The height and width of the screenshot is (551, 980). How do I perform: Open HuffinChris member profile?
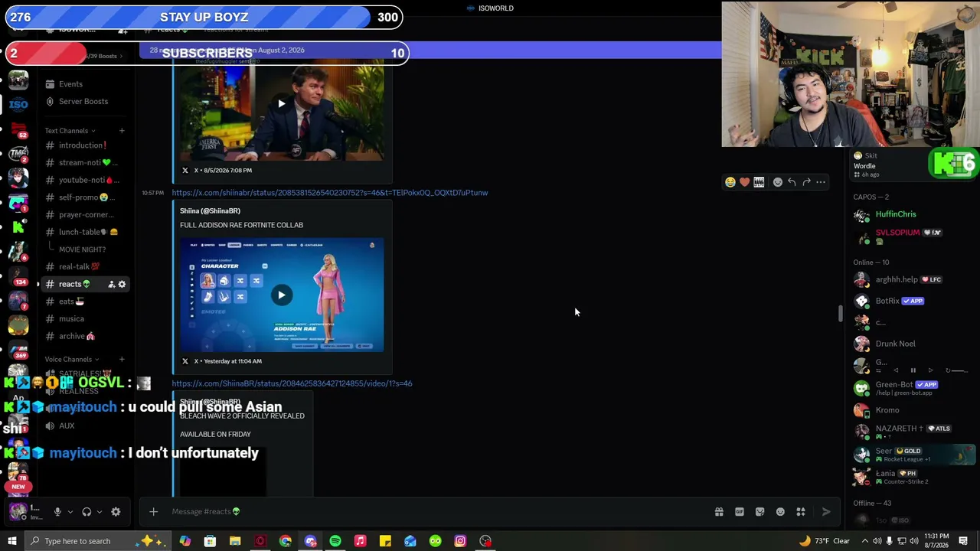896,214
